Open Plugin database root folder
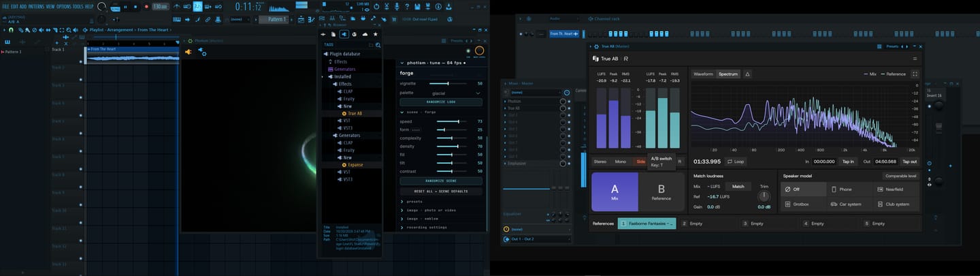This screenshot has width=980, height=276. [346, 54]
